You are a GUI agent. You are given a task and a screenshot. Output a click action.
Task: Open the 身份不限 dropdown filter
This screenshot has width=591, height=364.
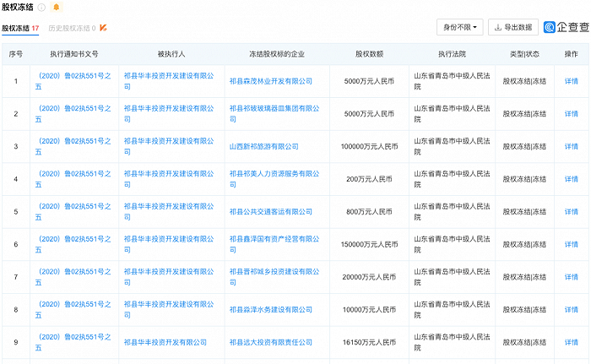(x=461, y=28)
